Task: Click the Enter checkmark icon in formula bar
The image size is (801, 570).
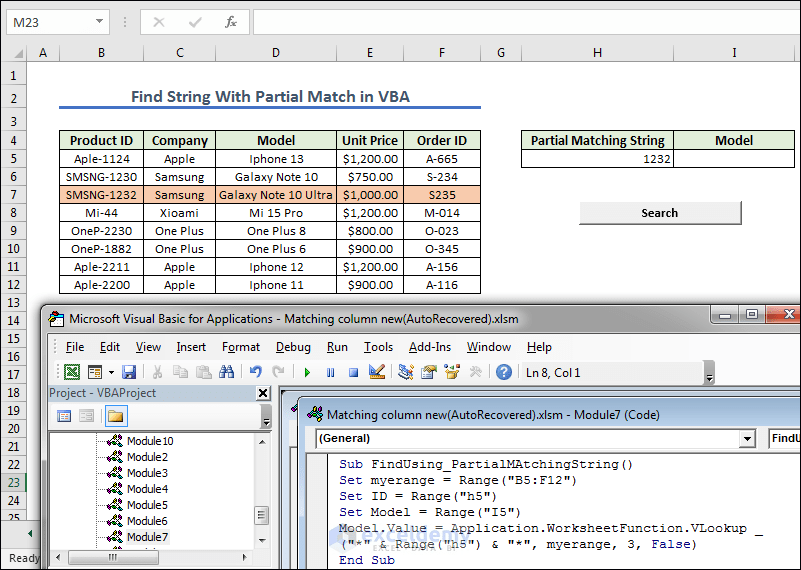Action: pos(195,22)
